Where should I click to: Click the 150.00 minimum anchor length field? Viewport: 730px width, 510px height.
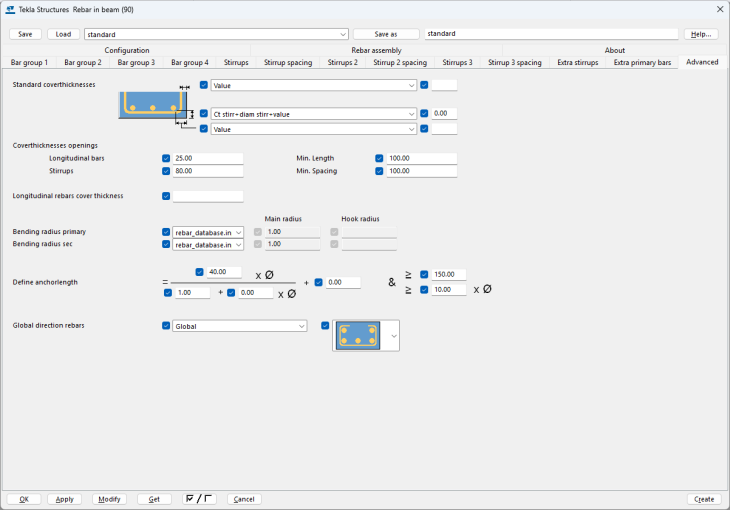tap(448, 274)
